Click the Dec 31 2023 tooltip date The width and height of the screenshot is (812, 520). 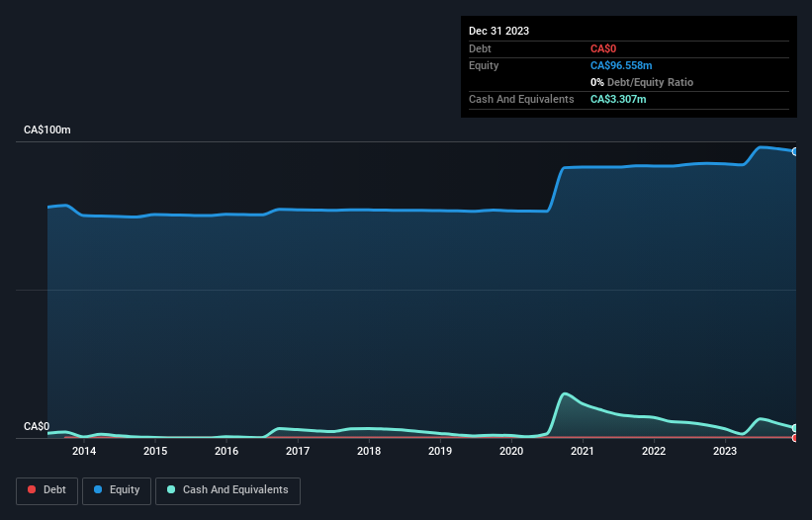(x=498, y=31)
